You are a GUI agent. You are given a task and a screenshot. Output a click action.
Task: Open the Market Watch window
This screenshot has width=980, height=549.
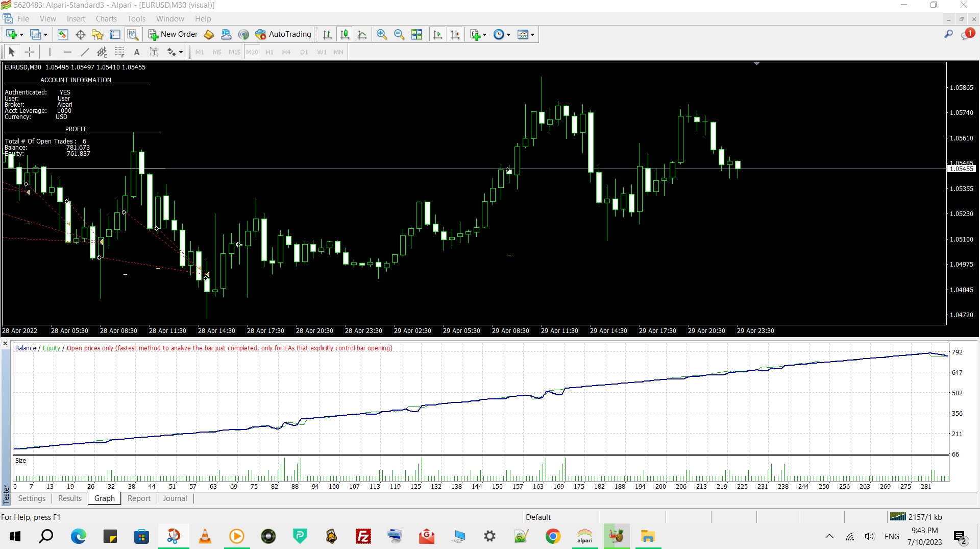62,34
